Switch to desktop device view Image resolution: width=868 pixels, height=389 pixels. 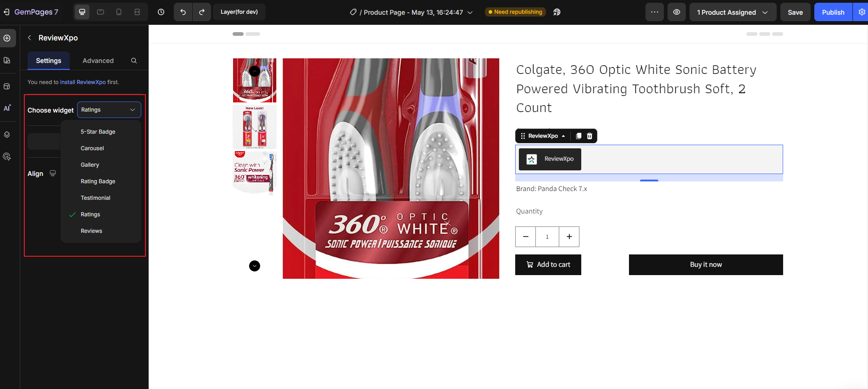click(x=82, y=12)
